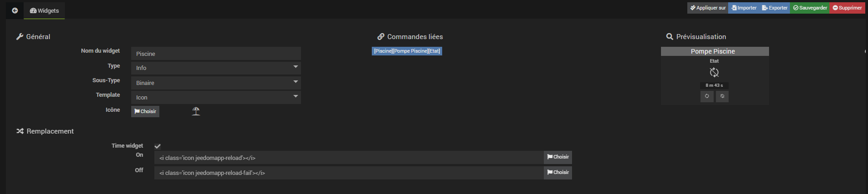Export the widget with Exporter
The height and width of the screenshot is (194, 868).
pos(774,8)
